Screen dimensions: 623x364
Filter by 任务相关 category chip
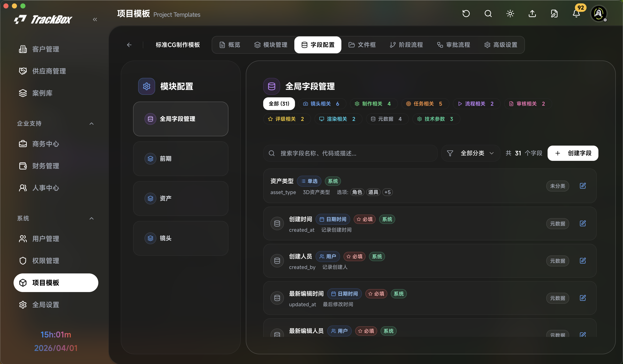pos(425,104)
